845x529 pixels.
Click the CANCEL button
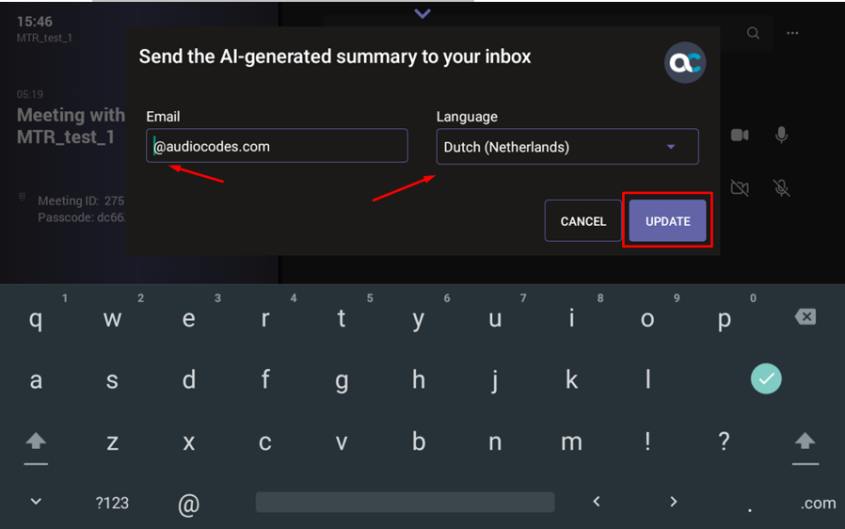pyautogui.click(x=583, y=221)
